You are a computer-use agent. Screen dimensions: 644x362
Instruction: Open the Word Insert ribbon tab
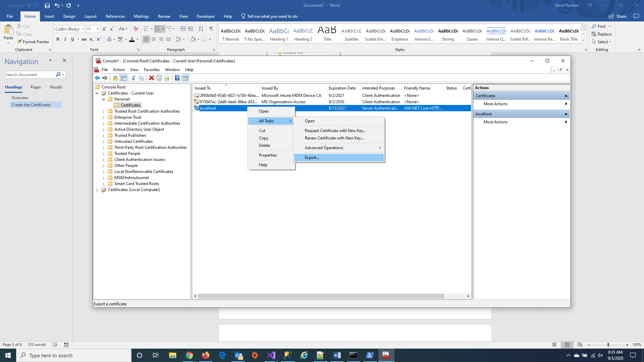[49, 16]
